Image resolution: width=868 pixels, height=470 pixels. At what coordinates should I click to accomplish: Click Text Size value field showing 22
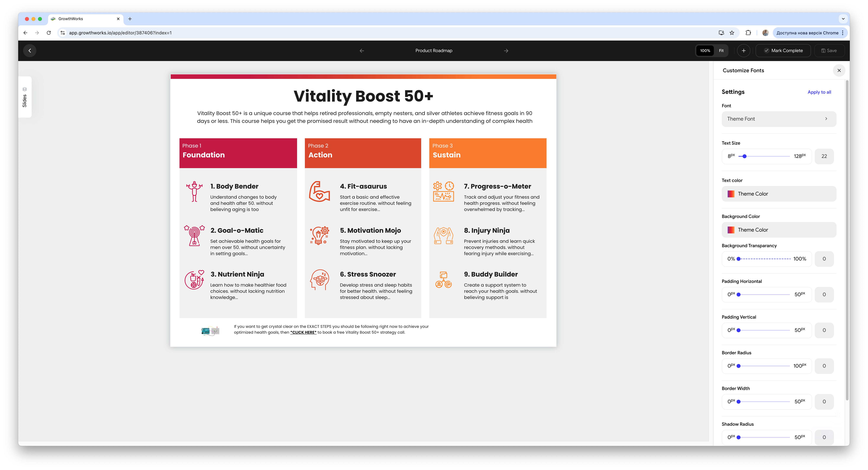pos(824,156)
